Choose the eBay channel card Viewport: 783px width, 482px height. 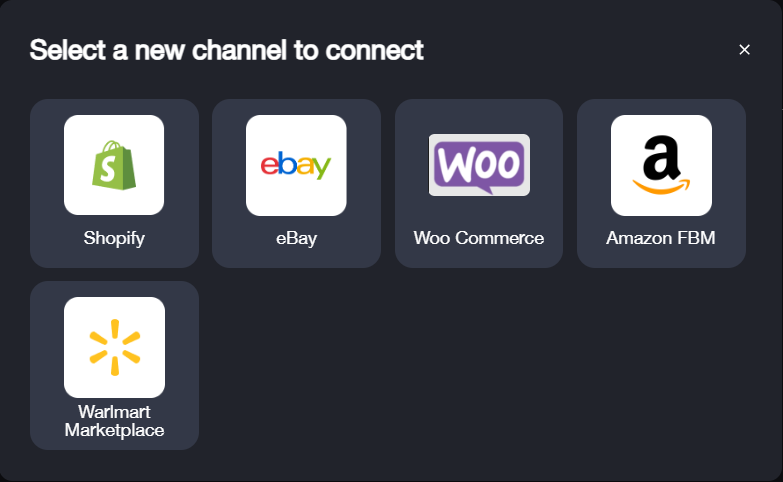coord(296,183)
